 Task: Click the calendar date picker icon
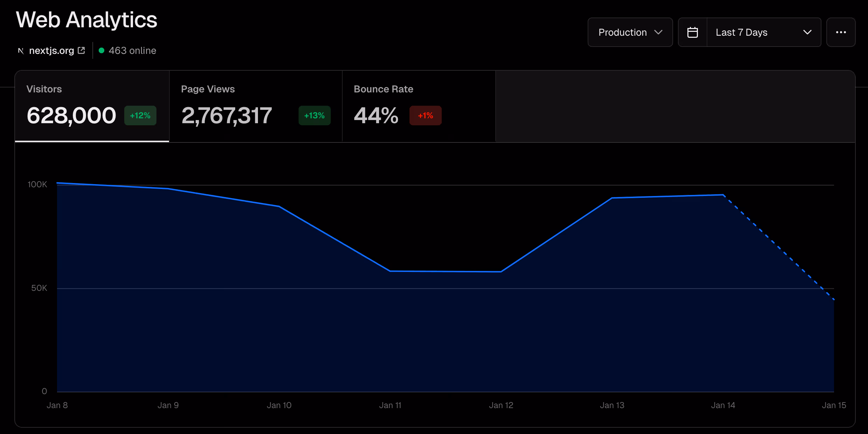(x=693, y=32)
